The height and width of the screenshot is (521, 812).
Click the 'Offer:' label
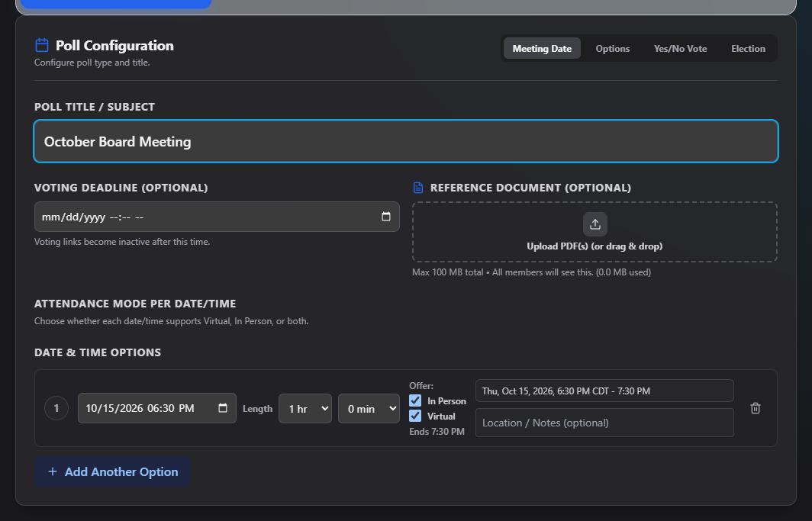coord(421,385)
